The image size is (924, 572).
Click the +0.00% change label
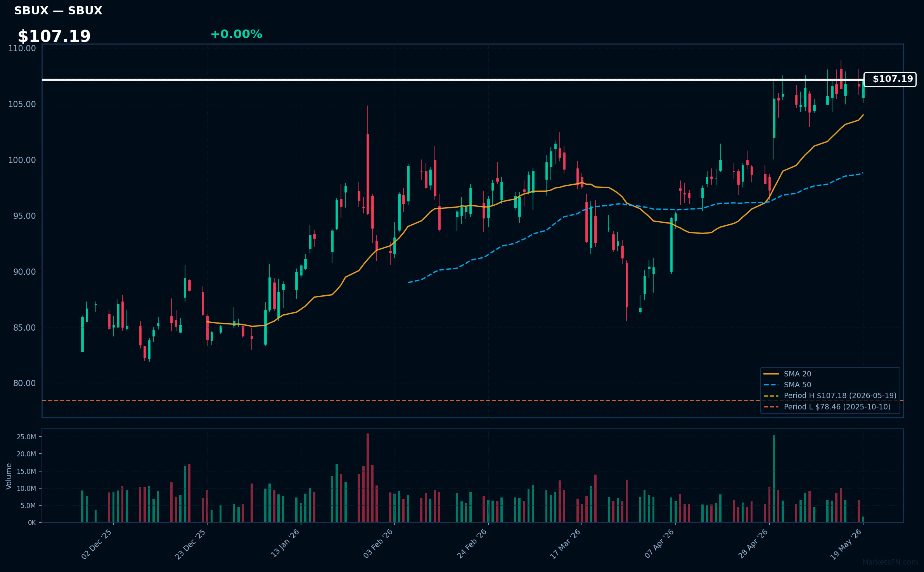pyautogui.click(x=236, y=34)
